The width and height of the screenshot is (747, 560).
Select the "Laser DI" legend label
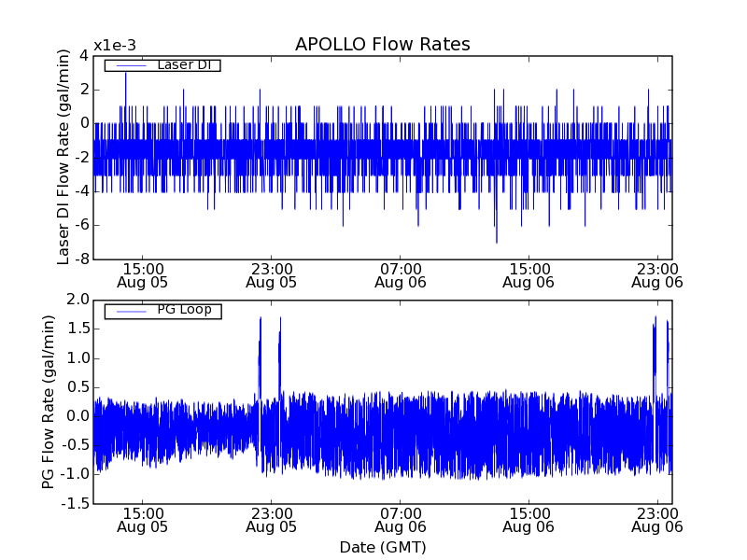(x=184, y=65)
